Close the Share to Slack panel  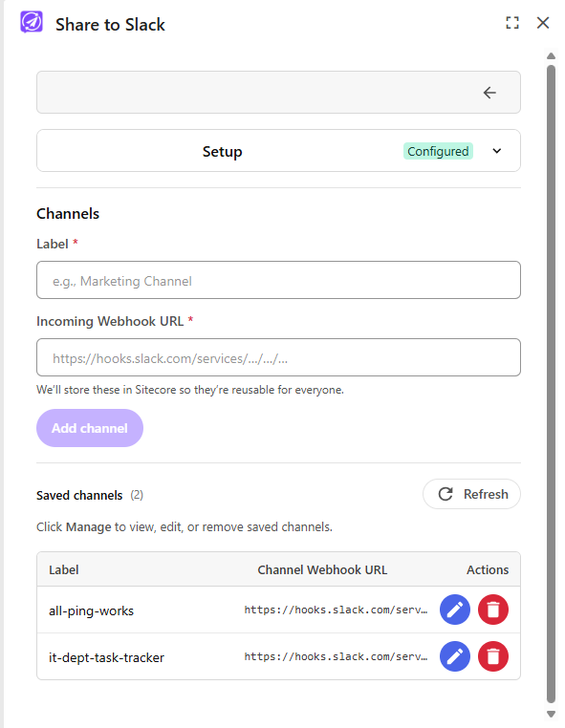pos(543,23)
